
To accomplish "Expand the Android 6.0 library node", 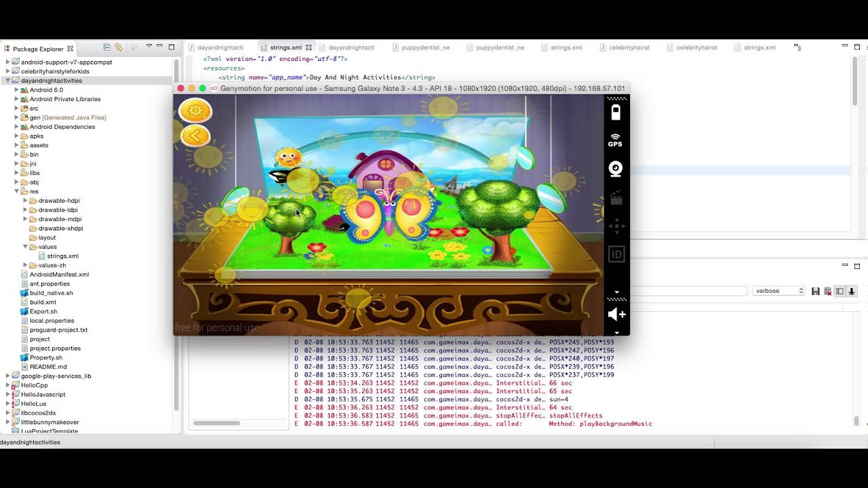I will (x=16, y=89).
